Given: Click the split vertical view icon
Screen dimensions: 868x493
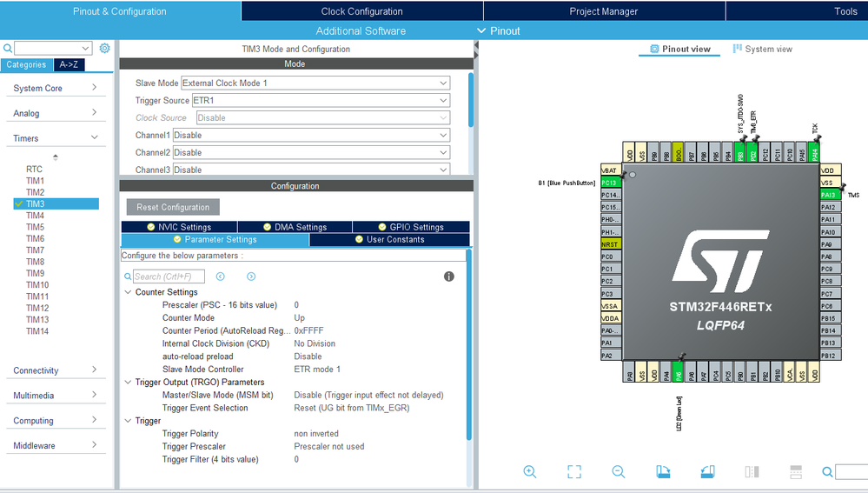Looking at the screenshot, I should 752,472.
